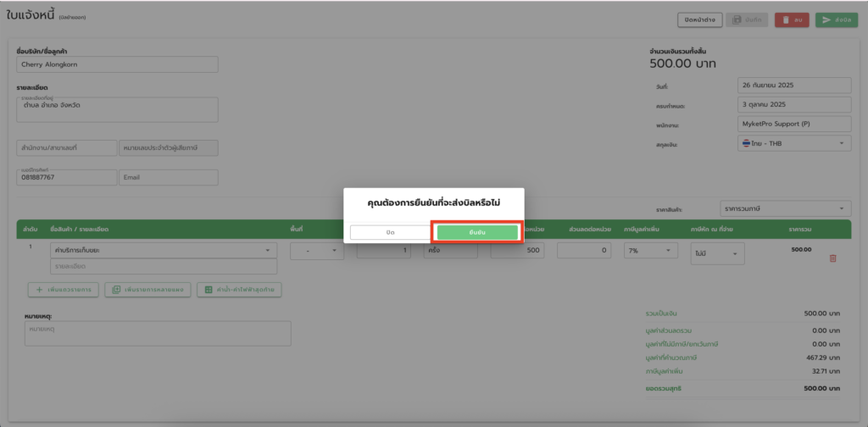Image resolution: width=868 pixels, height=427 pixels.
Task: Click เพิ่มแถวรายการ plus add-row button
Action: [63, 290]
